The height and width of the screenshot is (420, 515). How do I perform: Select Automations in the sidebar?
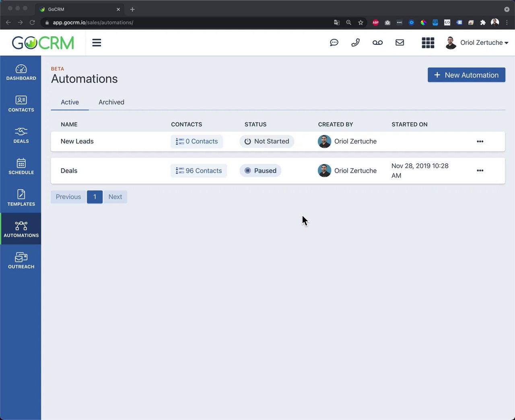click(x=21, y=229)
